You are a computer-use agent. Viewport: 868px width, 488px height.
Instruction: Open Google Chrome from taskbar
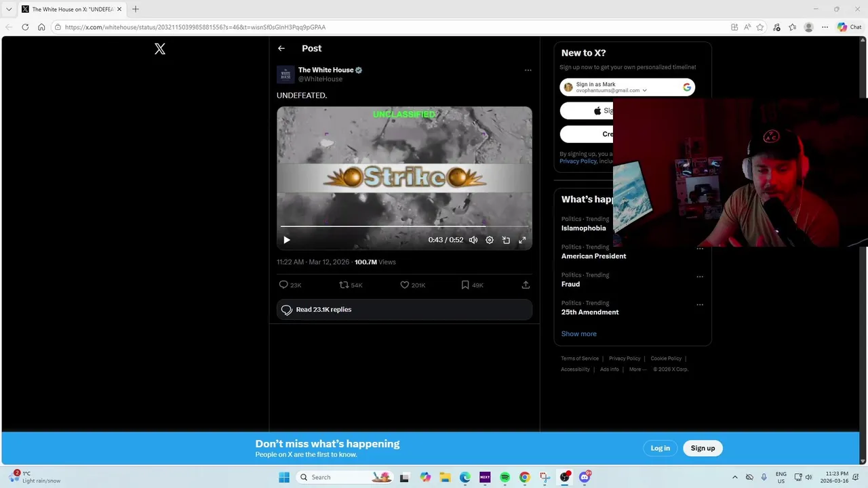(x=524, y=477)
